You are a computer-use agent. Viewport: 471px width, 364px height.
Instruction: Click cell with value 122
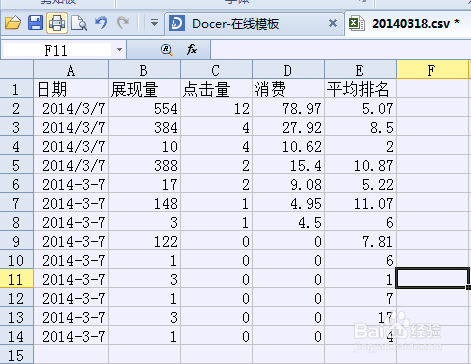(x=144, y=241)
